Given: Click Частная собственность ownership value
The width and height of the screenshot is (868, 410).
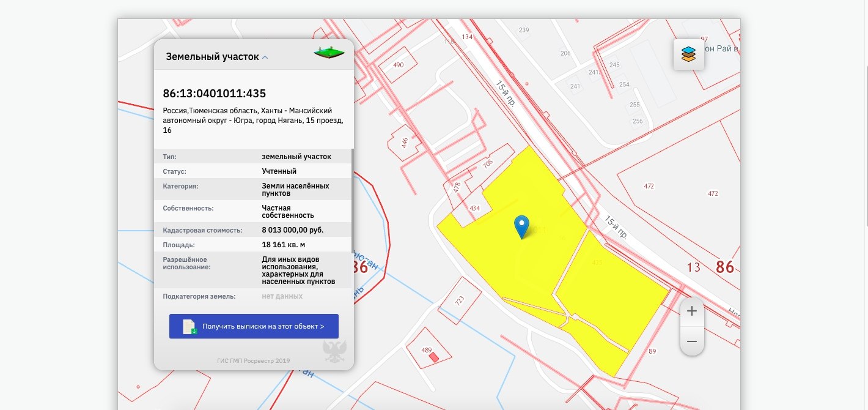Looking at the screenshot, I should (x=288, y=212).
